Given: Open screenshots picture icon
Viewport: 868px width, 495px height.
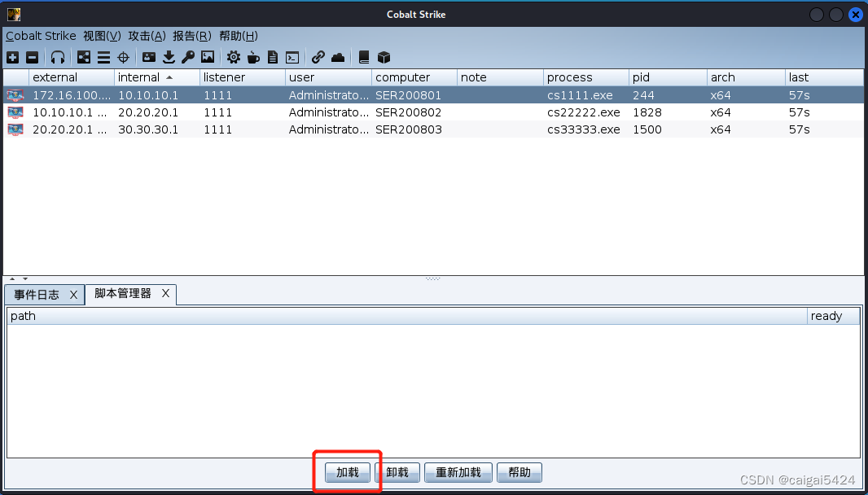Looking at the screenshot, I should point(208,57).
